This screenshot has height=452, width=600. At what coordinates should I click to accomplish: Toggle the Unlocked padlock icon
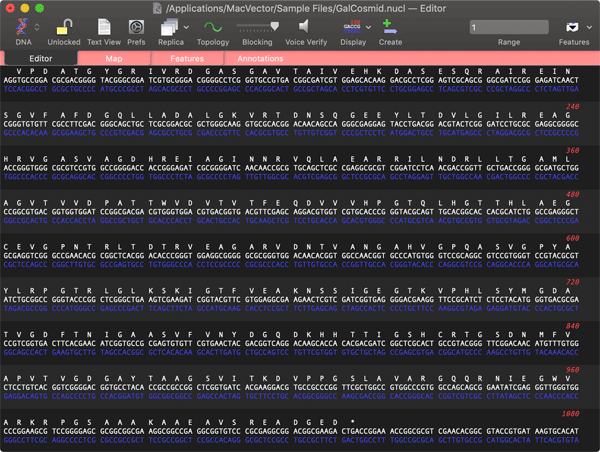coord(64,27)
